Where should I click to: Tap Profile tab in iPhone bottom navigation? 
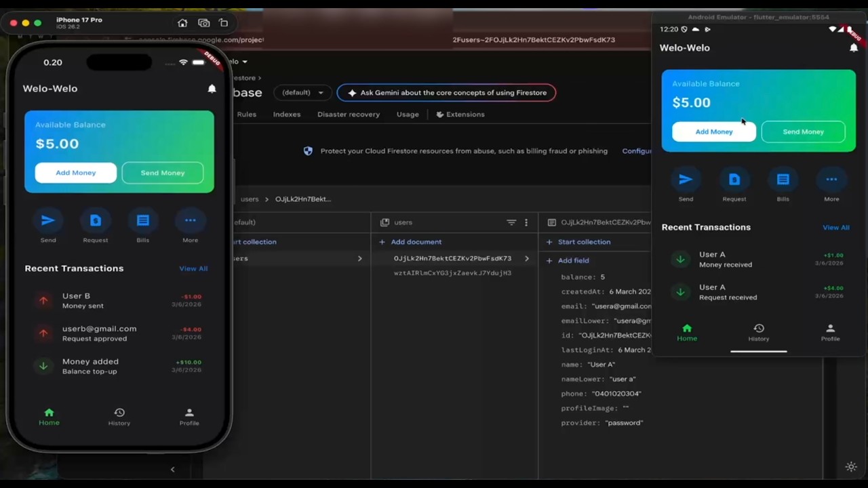coord(189,417)
